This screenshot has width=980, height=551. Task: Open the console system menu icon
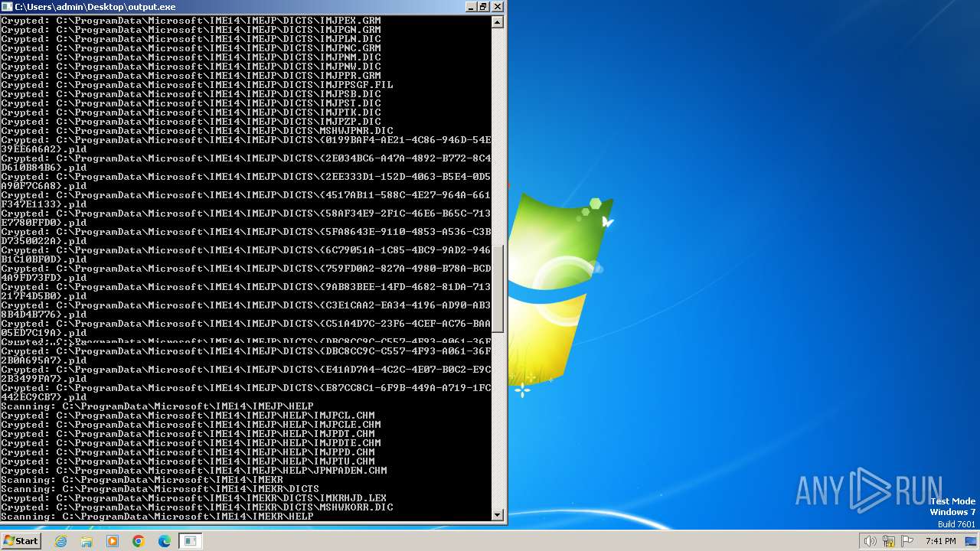[8, 6]
